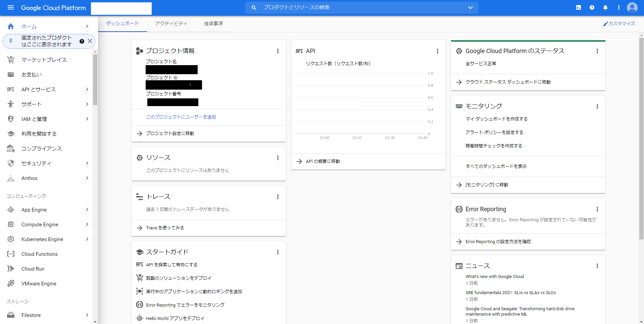This screenshot has height=324, width=644.
Task: Click カスタマイズ button
Action: coord(619,24)
